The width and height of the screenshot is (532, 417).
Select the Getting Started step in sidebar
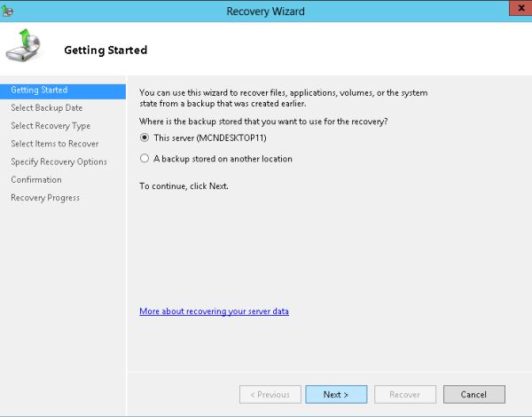pos(63,91)
